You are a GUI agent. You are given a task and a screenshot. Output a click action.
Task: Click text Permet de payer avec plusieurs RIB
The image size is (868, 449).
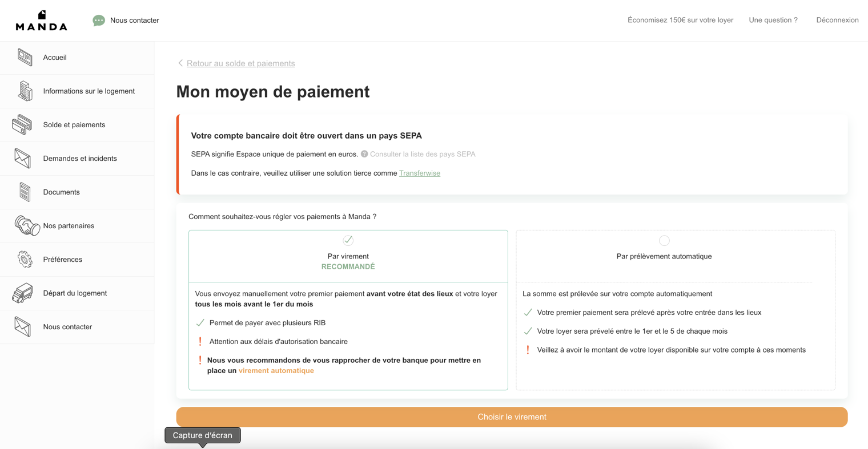(x=267, y=323)
